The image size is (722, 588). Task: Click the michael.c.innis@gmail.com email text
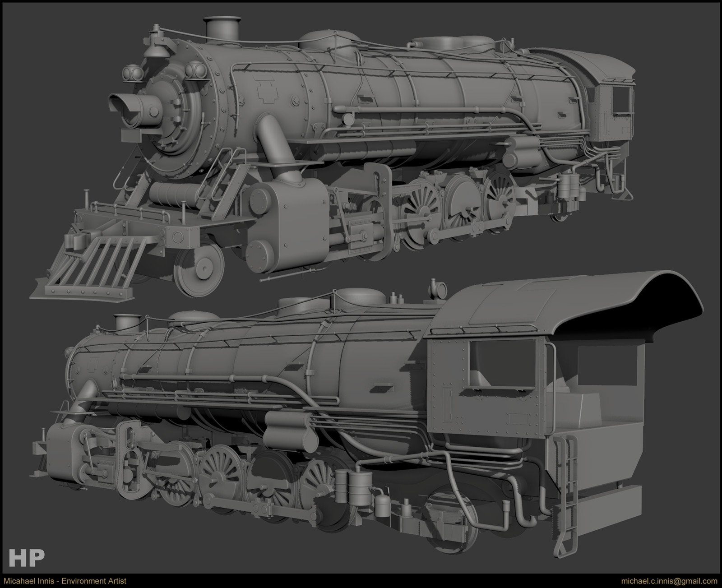click(669, 581)
